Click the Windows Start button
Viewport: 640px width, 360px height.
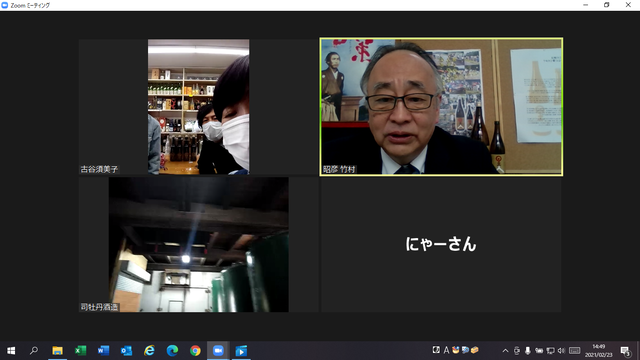pyautogui.click(x=11, y=351)
